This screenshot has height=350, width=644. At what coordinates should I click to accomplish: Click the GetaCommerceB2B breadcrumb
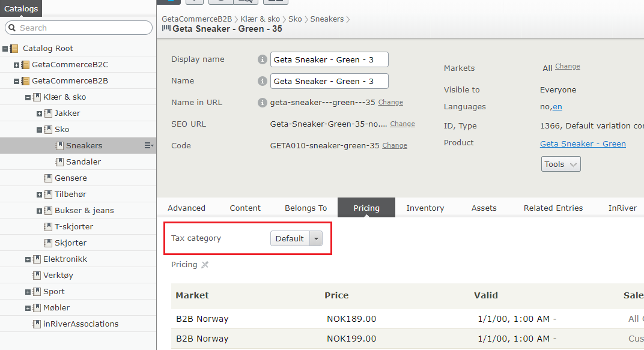point(196,19)
